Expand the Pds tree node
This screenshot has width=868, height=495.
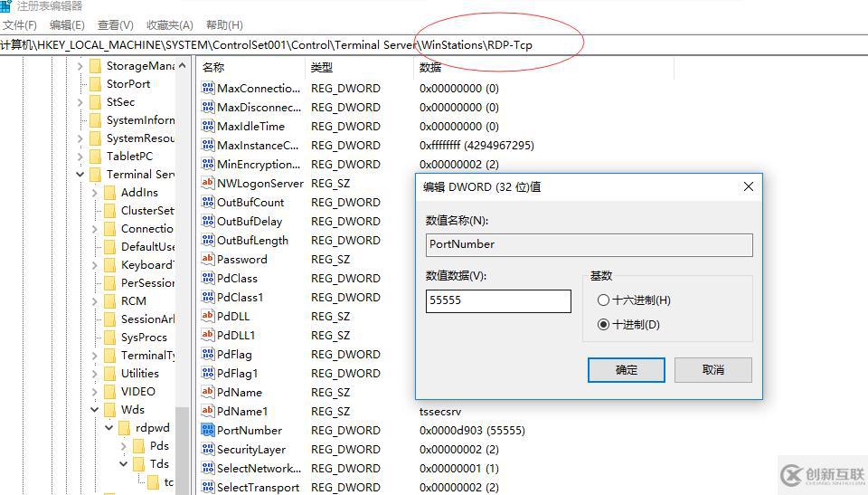(123, 446)
